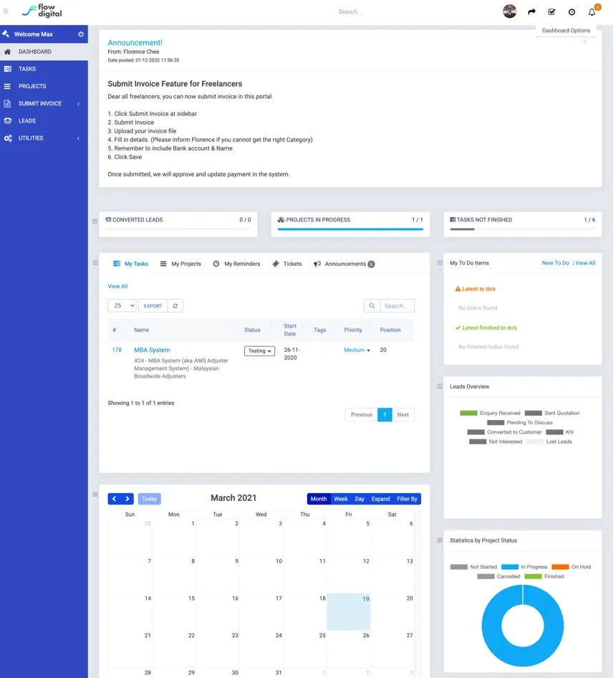616x678 pixels.
Task: Open the 25 entries-per-page dropdown
Action: tap(122, 306)
